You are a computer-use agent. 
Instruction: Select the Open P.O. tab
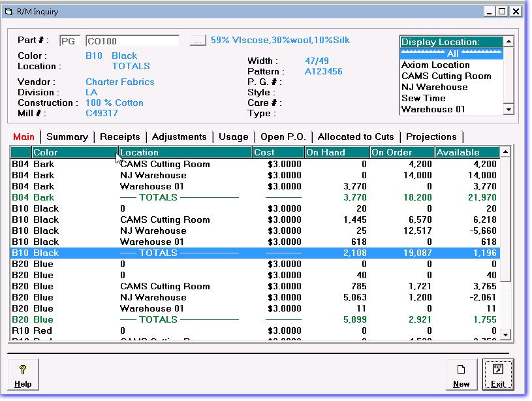pyautogui.click(x=283, y=136)
